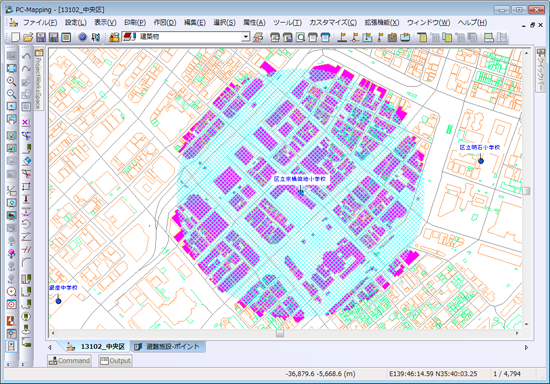Screen dimensions: 550x384
Task: Click the tab strip right scroll arrow
Action: tap(526, 348)
